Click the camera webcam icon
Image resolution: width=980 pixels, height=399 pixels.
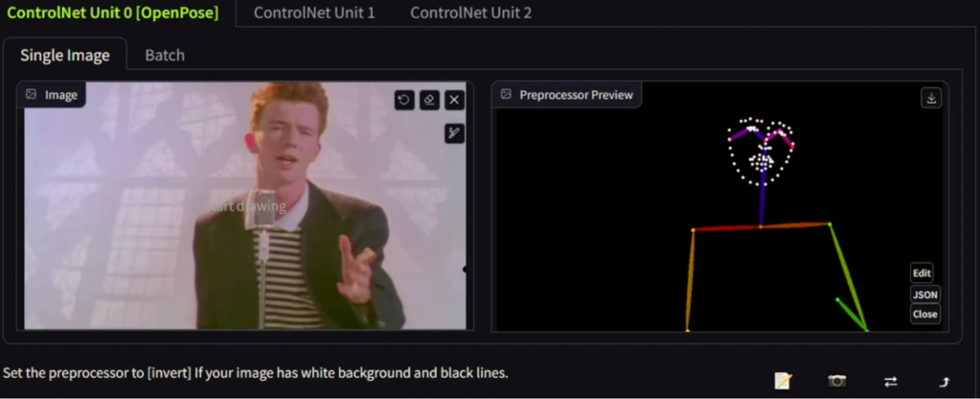[x=837, y=381]
